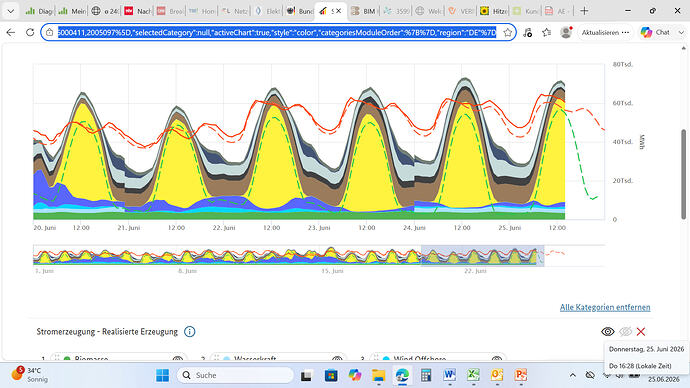Select the highlighted range in overview timeline
Viewport: 690px width, 388px height.
coord(482,256)
